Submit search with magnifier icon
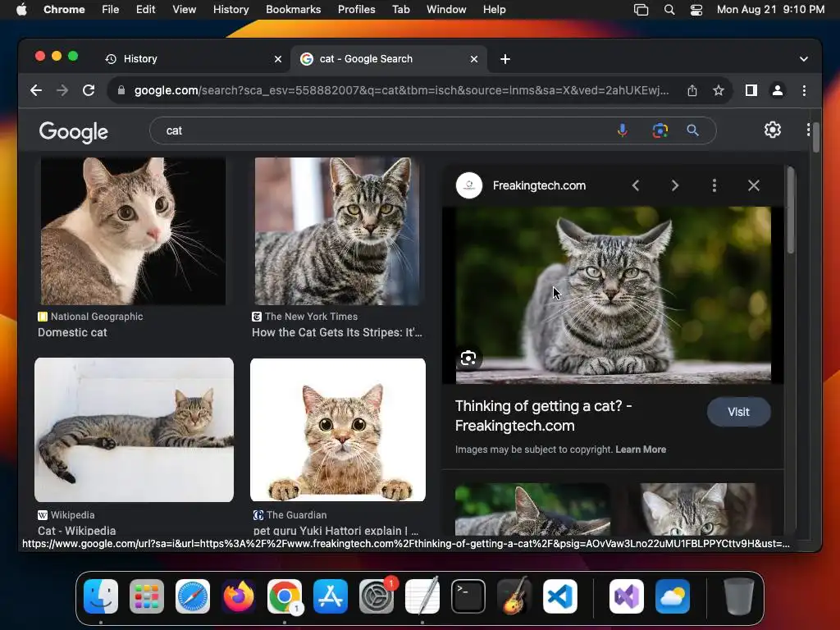 point(692,130)
